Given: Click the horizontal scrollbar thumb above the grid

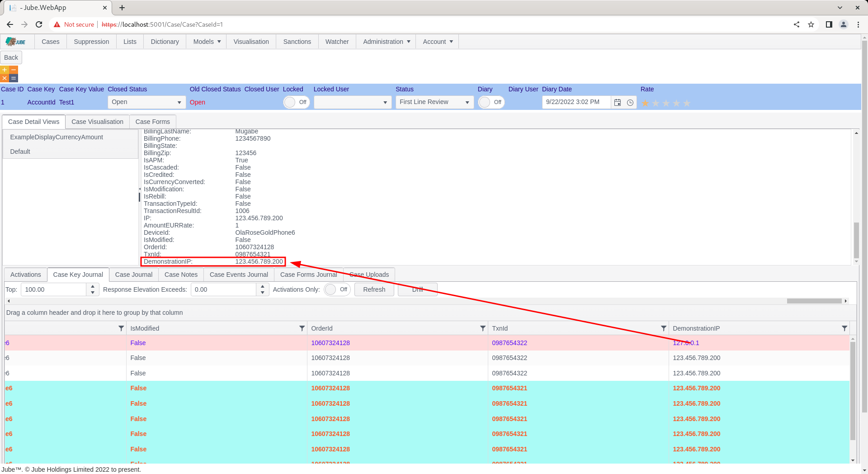Looking at the screenshot, I should [x=814, y=301].
